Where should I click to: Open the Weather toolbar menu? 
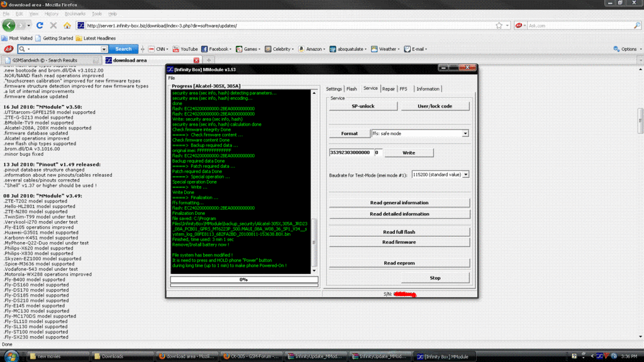tap(386, 49)
